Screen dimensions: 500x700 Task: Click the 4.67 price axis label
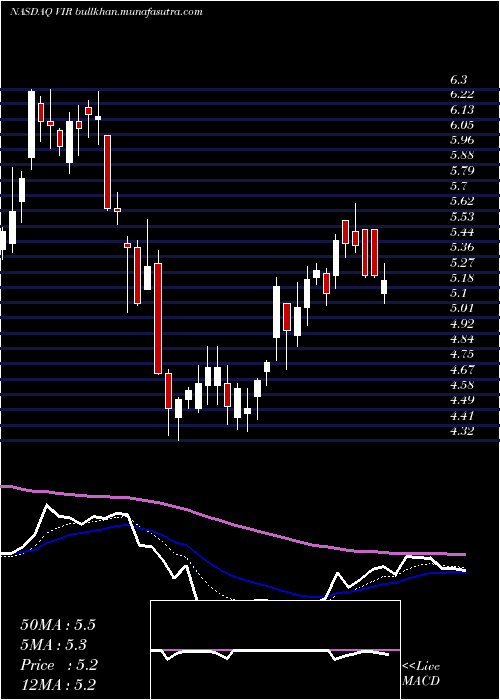click(x=462, y=369)
